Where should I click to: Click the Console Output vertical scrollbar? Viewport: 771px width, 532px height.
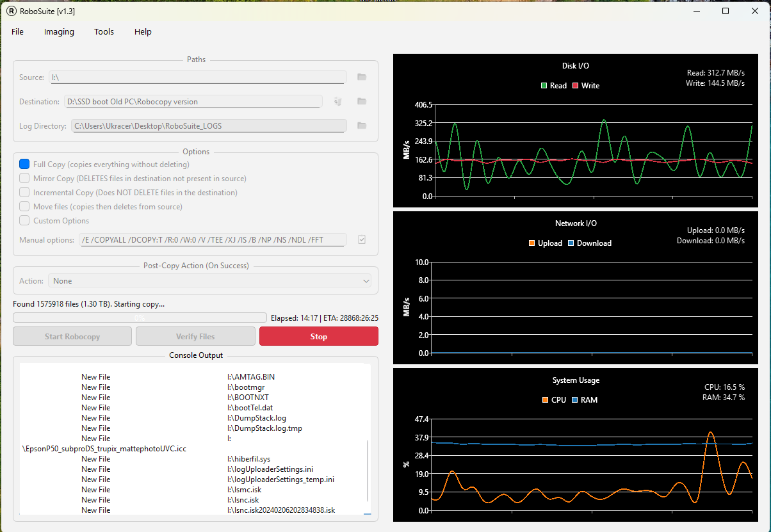pyautogui.click(x=368, y=471)
